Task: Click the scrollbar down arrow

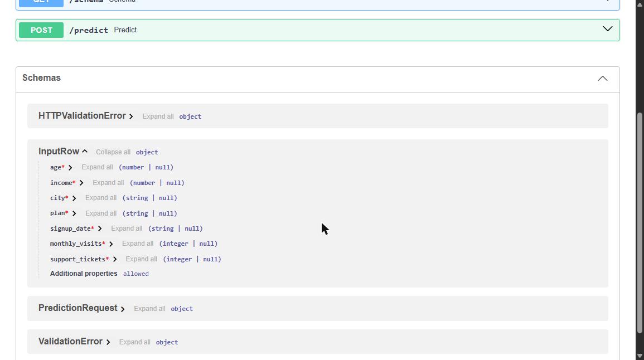Action: point(640,356)
